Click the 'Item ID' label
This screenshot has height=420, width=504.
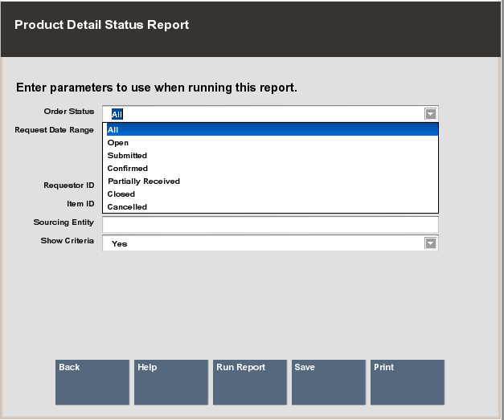[x=80, y=204]
